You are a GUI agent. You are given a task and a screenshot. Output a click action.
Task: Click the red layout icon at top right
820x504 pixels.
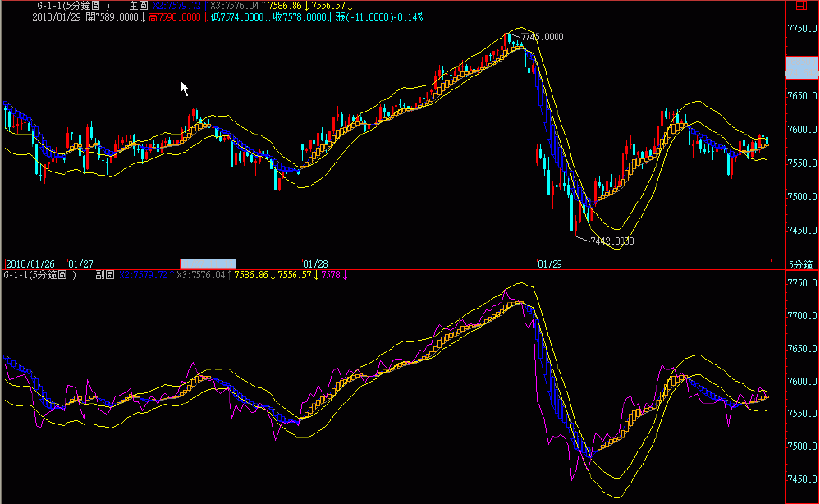[802, 6]
